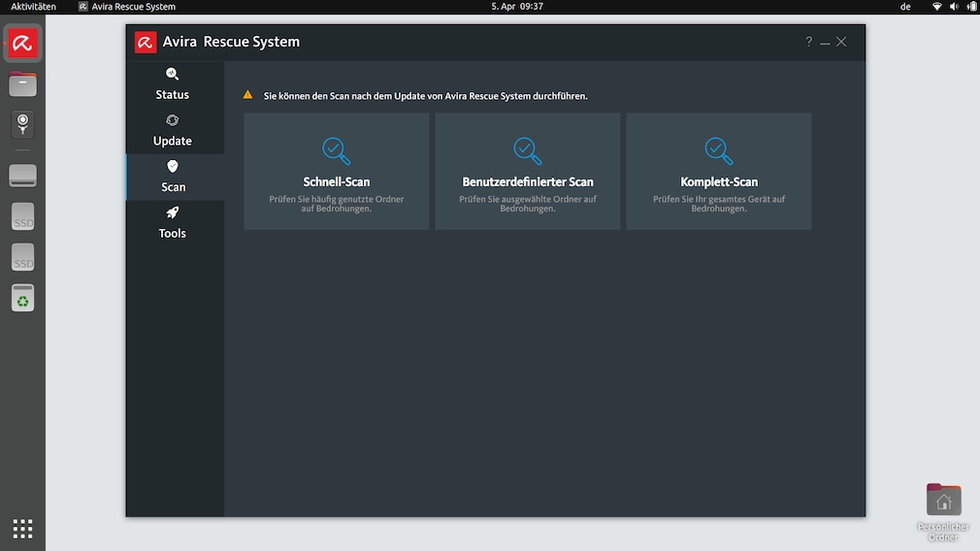The image size is (980, 551).
Task: Show all applications grid
Action: click(22, 529)
